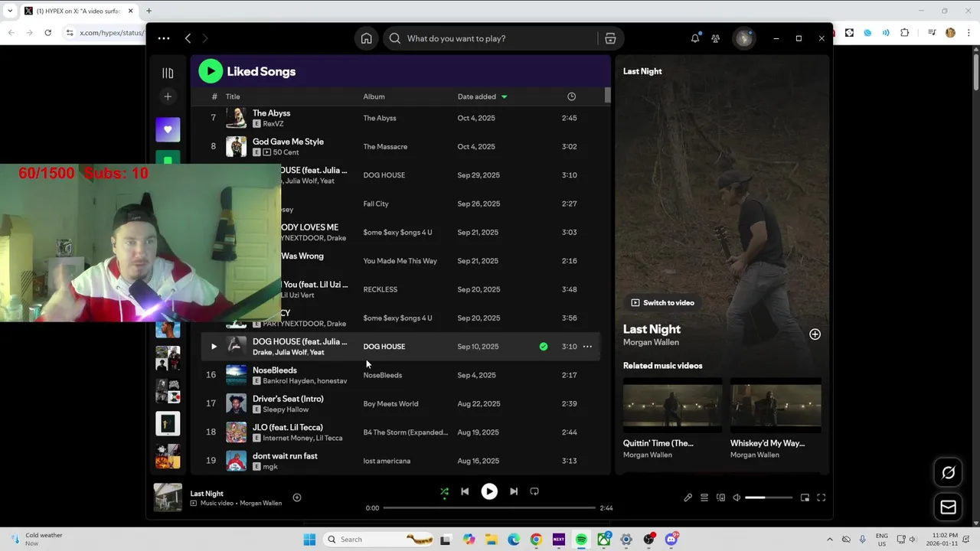
Task: Select the NoseBleeds track title
Action: tap(275, 370)
